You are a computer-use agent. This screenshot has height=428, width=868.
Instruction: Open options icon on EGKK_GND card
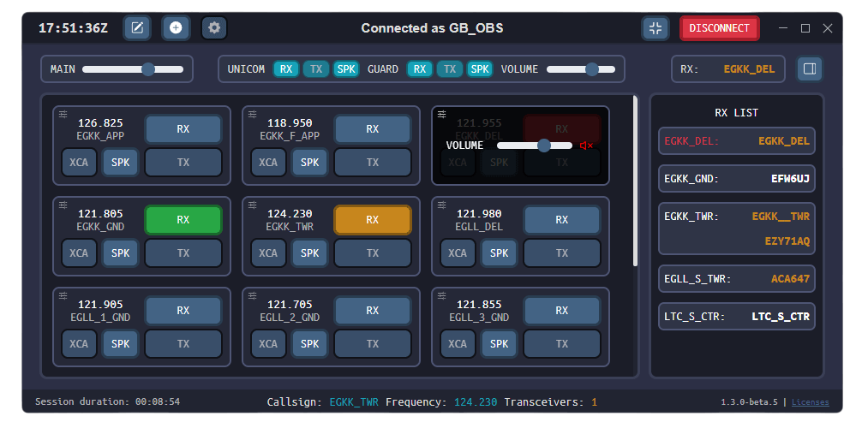[63, 205]
